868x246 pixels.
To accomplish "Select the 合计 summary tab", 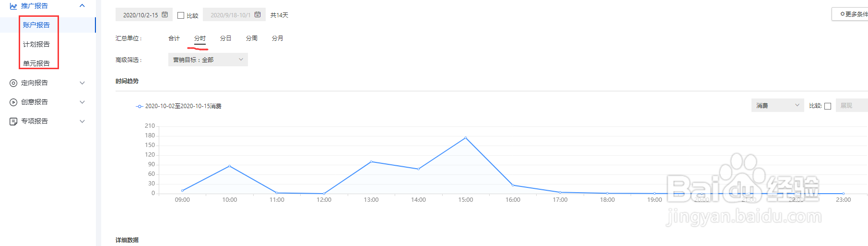I will (x=174, y=38).
